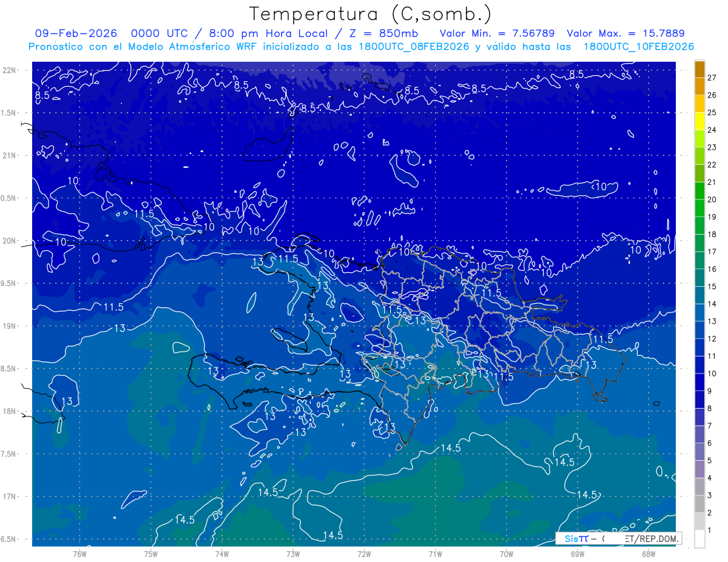728x562 pixels.
Task: Click color scale label "2"
Action: pyautogui.click(x=710, y=513)
